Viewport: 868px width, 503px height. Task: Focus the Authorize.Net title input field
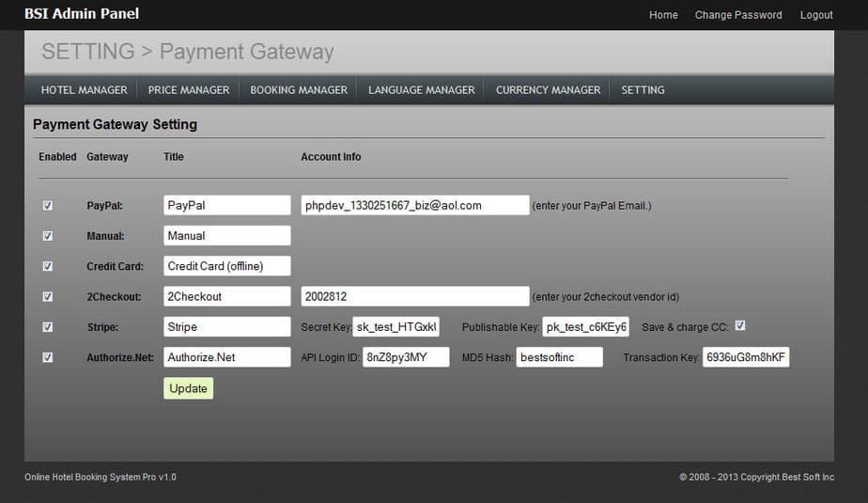[x=227, y=357]
